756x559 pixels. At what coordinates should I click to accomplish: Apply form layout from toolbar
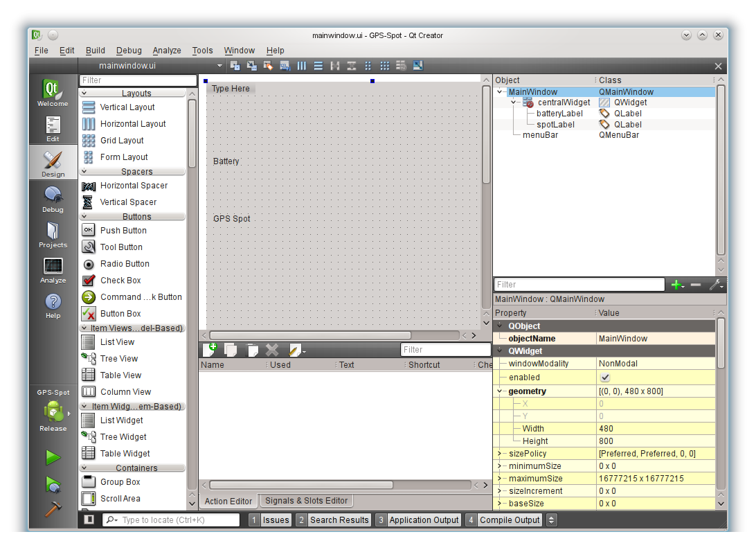coord(368,66)
